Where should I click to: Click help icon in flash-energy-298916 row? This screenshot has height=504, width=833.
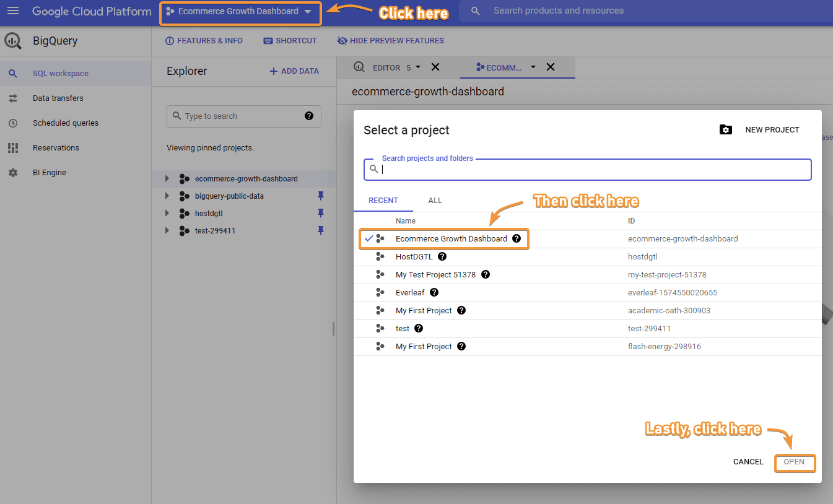click(461, 346)
